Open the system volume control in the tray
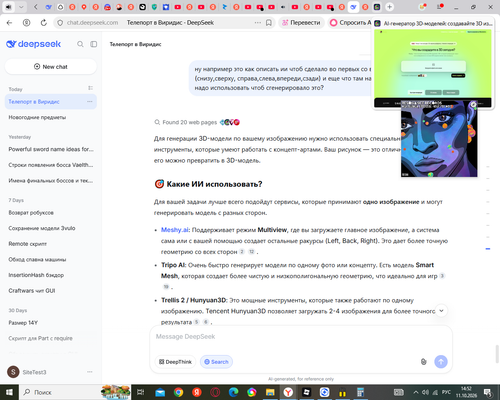Viewport: 500px width, 400px height. click(425, 392)
